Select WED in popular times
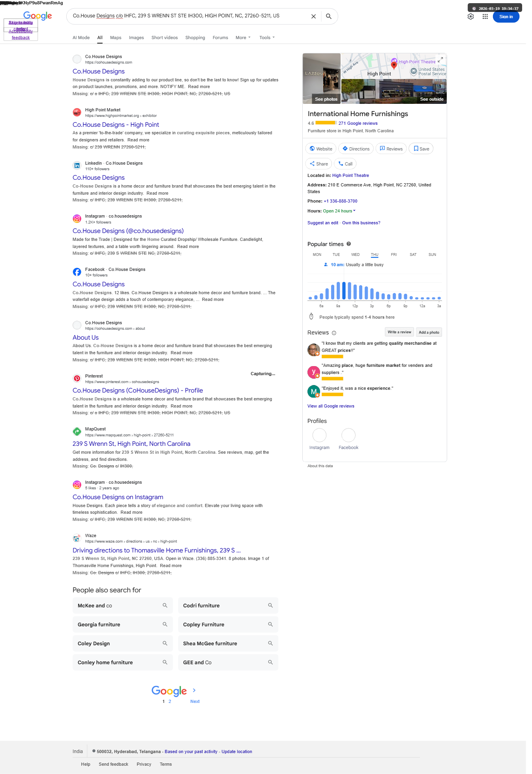 (356, 255)
